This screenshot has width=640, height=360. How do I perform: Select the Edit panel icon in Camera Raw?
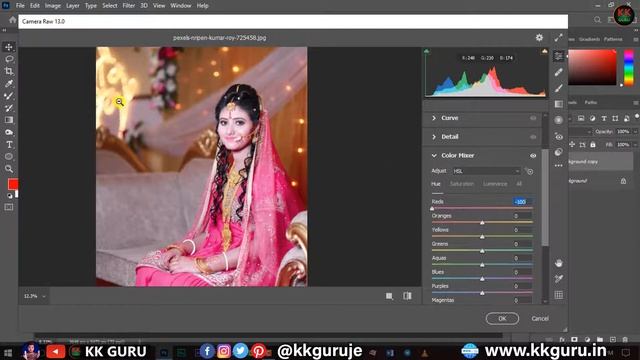tap(558, 56)
